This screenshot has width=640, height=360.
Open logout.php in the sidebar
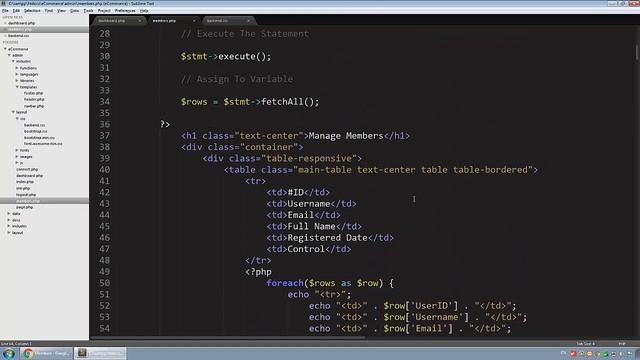coord(26,195)
